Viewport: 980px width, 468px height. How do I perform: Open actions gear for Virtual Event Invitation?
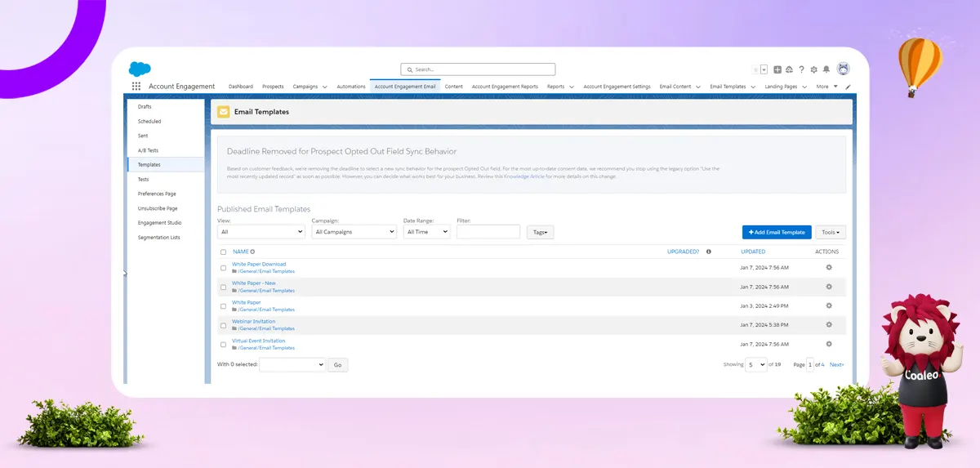pos(829,344)
